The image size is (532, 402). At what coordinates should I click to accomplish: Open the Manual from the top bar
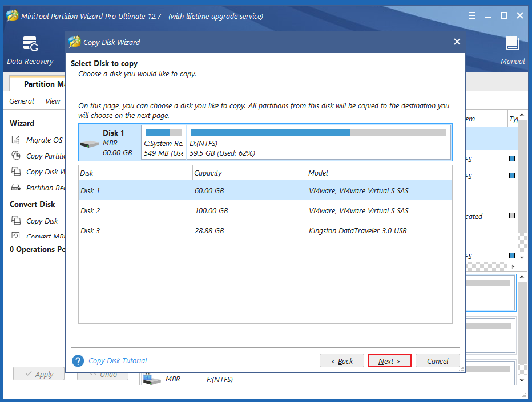coord(511,48)
